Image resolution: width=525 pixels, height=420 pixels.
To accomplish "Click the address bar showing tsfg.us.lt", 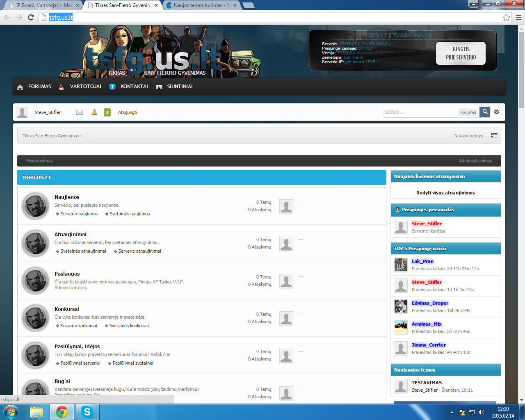I will click(271, 17).
